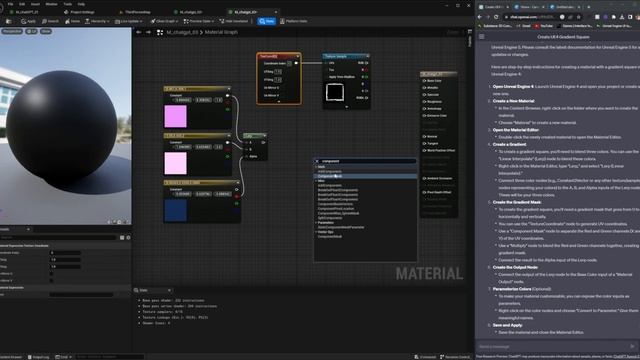Open the Help menu
The width and height of the screenshot is (640, 360).
[81, 4]
